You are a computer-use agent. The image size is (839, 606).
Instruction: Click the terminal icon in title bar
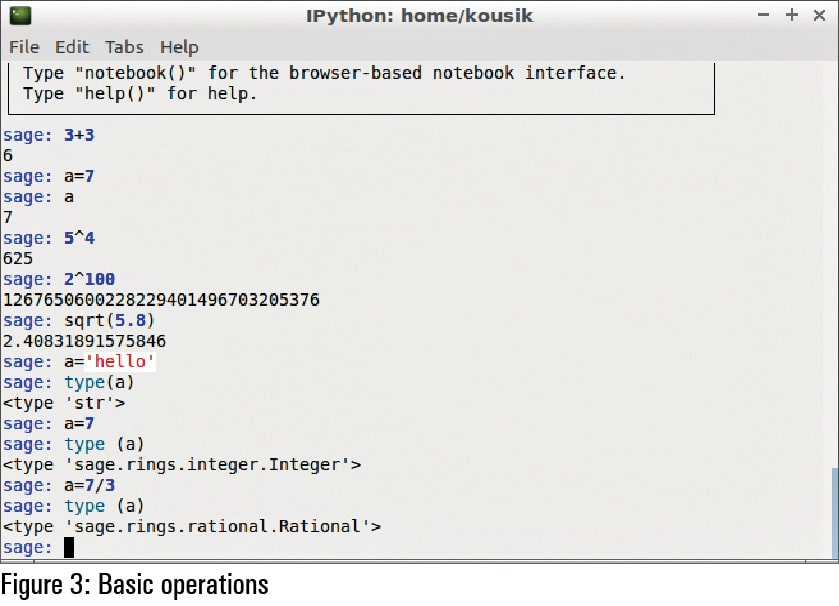tap(20, 16)
